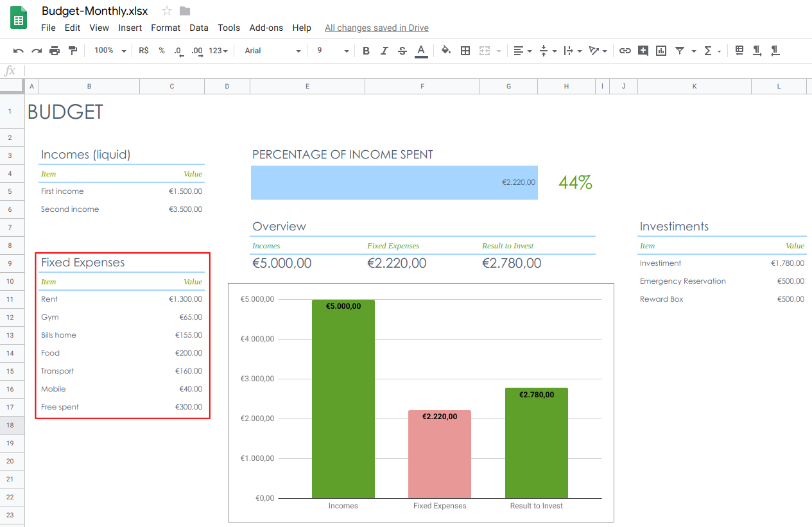Undo the last action
The image size is (812, 527).
click(19, 51)
